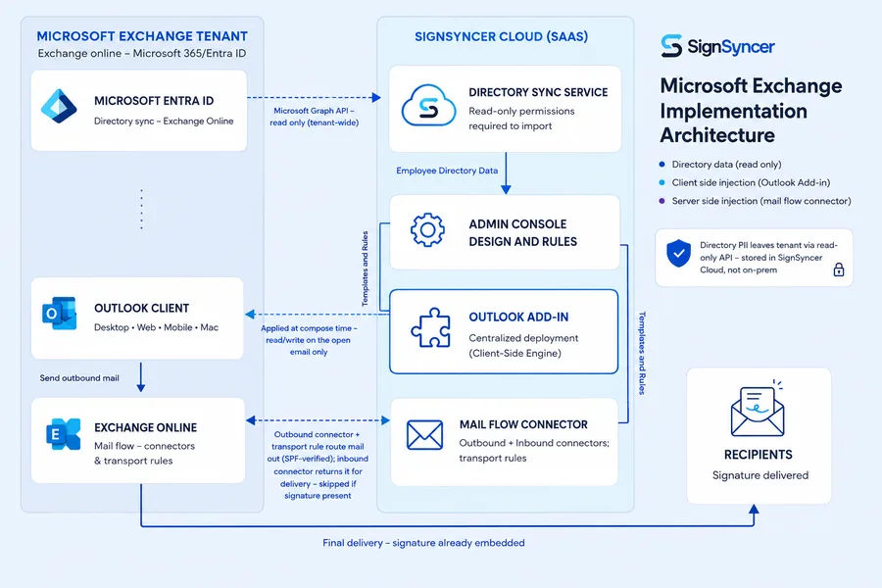
Task: Click the SignSyncer wordmark text
Action: click(x=731, y=47)
